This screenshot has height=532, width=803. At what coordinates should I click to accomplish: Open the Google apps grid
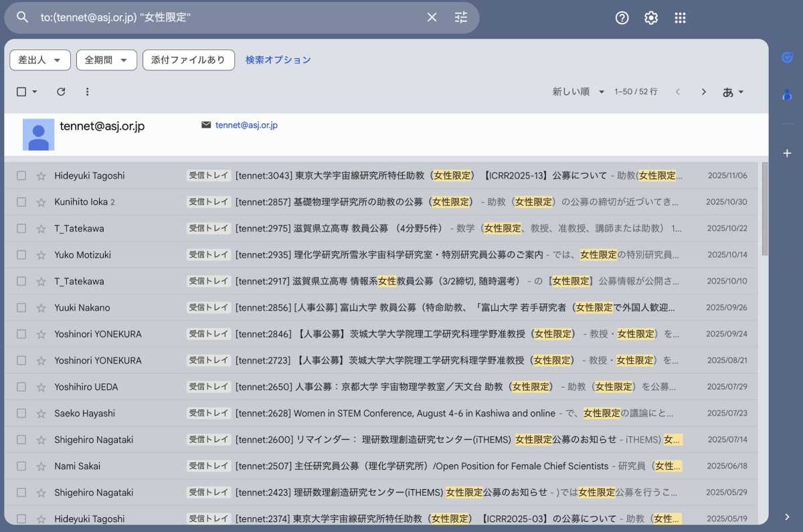pos(680,18)
